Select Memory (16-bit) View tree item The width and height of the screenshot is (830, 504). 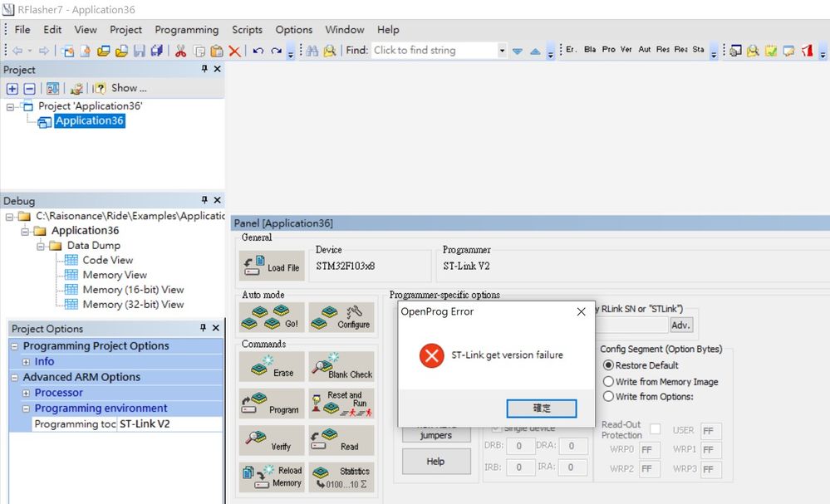coord(134,290)
